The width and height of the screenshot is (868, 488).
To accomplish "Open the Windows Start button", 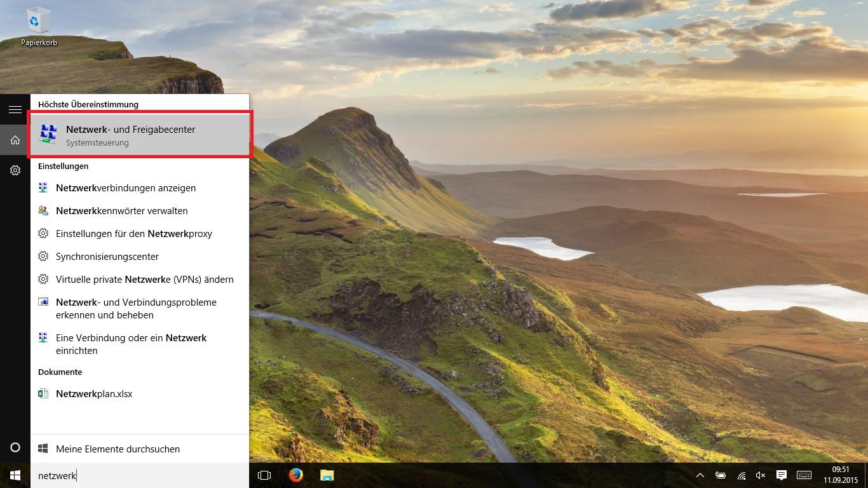I will (x=15, y=475).
